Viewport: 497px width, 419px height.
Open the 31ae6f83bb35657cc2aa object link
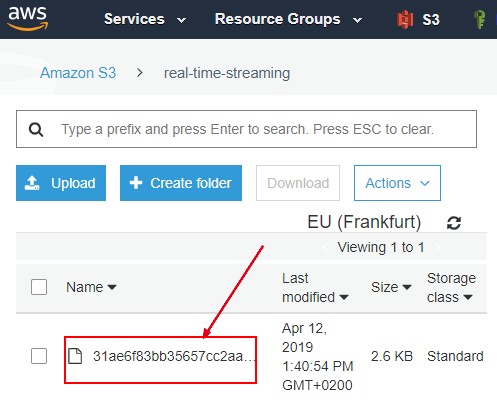(174, 356)
